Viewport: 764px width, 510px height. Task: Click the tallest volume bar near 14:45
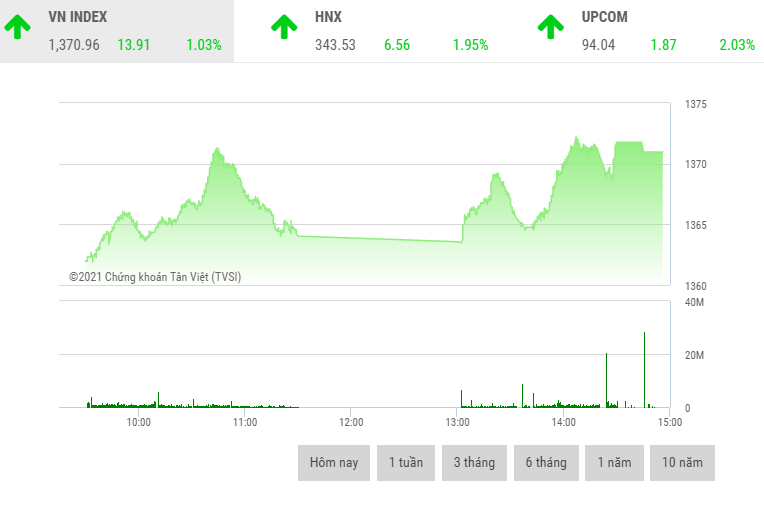(x=645, y=370)
